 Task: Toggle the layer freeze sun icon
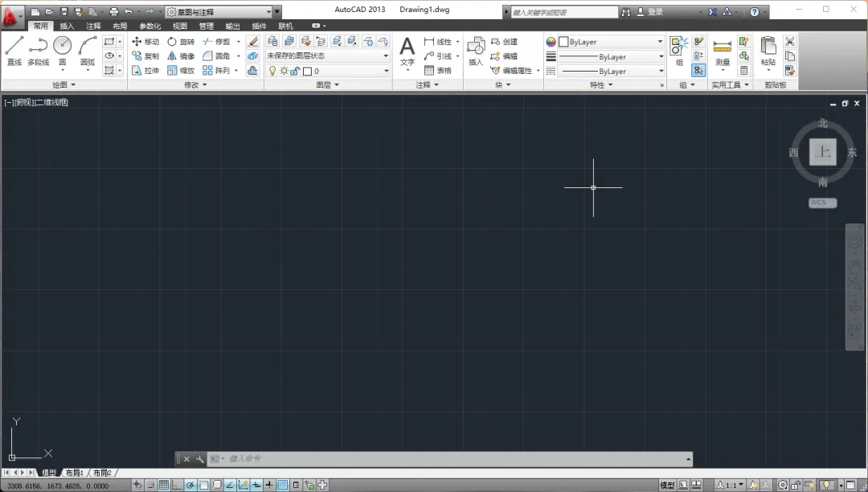pyautogui.click(x=284, y=71)
